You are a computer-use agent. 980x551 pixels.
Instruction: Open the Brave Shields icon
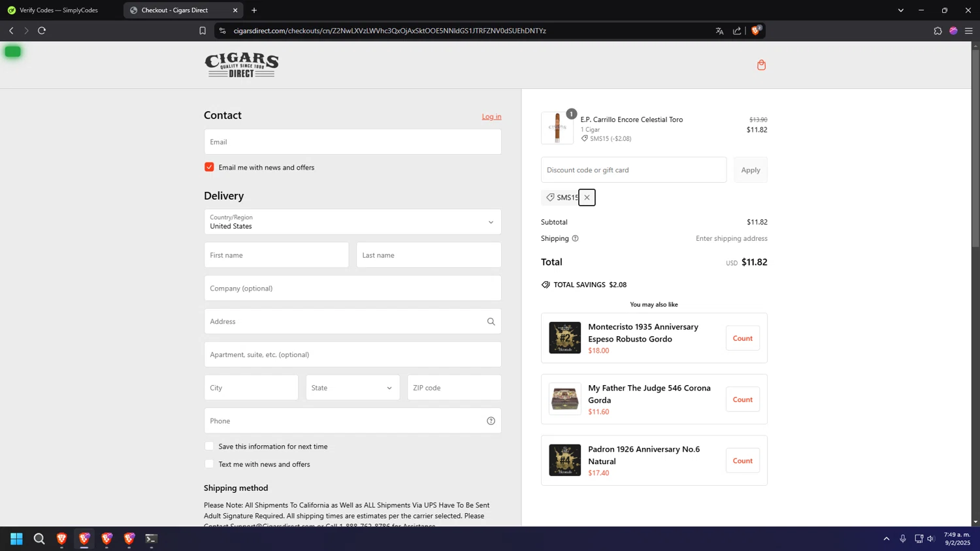coord(756,30)
